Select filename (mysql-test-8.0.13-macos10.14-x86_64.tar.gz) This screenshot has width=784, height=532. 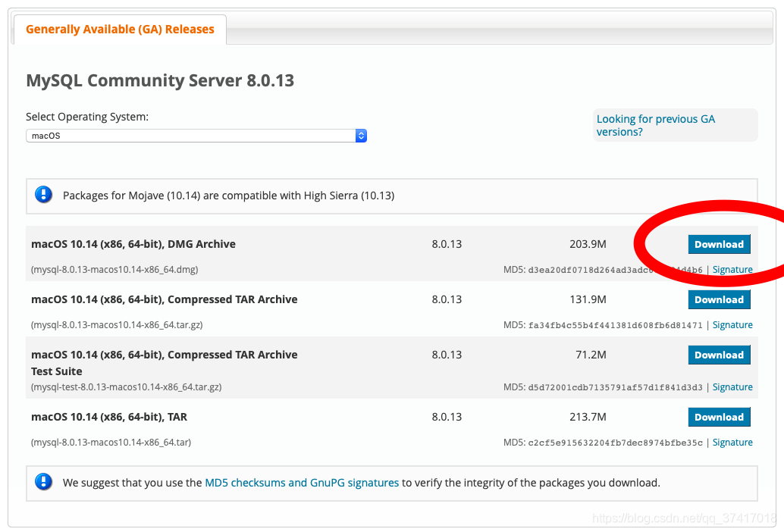[127, 387]
